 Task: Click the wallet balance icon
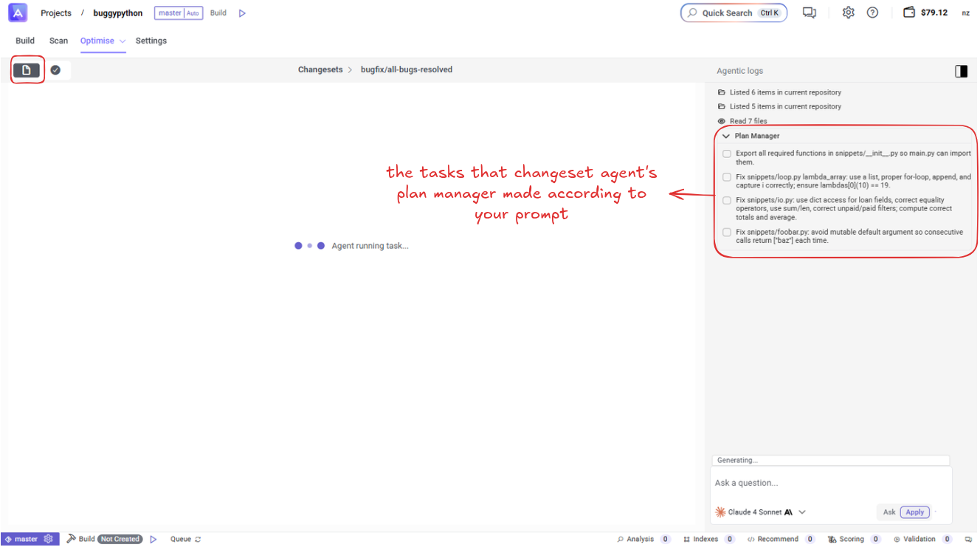click(909, 13)
